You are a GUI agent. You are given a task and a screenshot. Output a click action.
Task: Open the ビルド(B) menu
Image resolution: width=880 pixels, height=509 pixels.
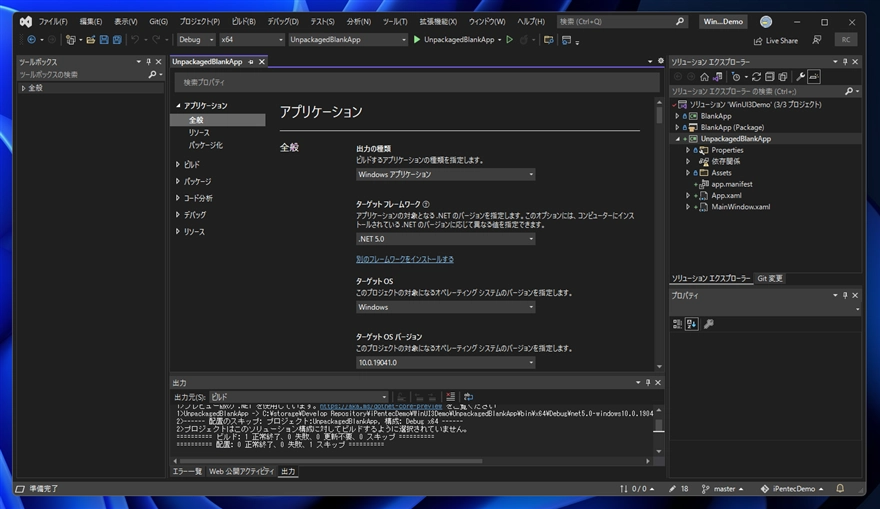(244, 22)
